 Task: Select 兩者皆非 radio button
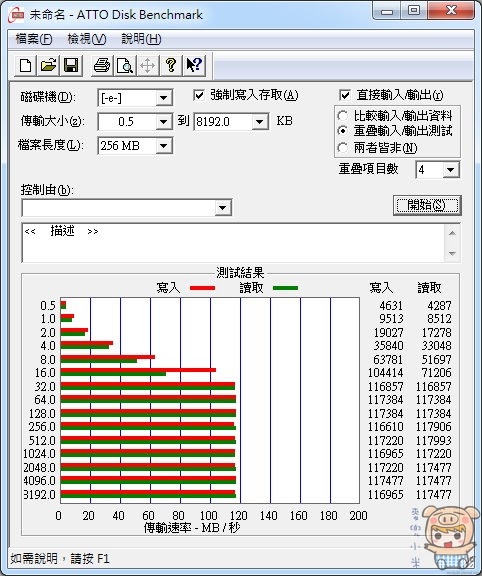[342, 148]
